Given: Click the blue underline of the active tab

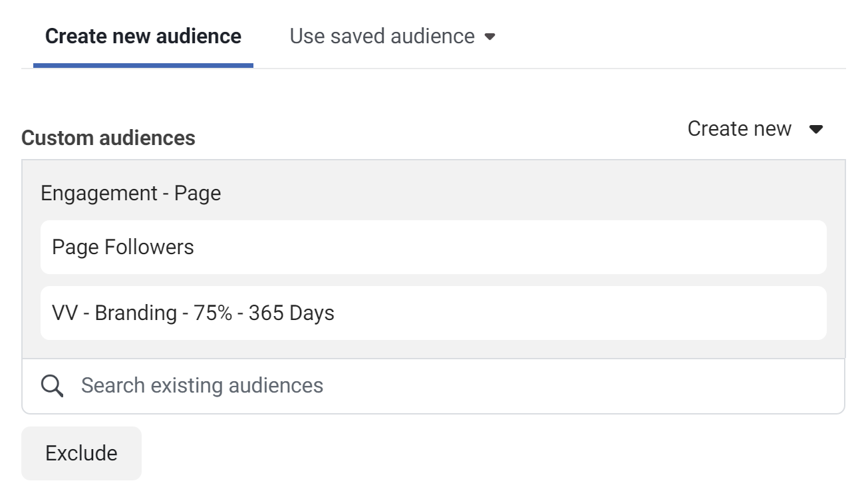Looking at the screenshot, I should (143, 66).
